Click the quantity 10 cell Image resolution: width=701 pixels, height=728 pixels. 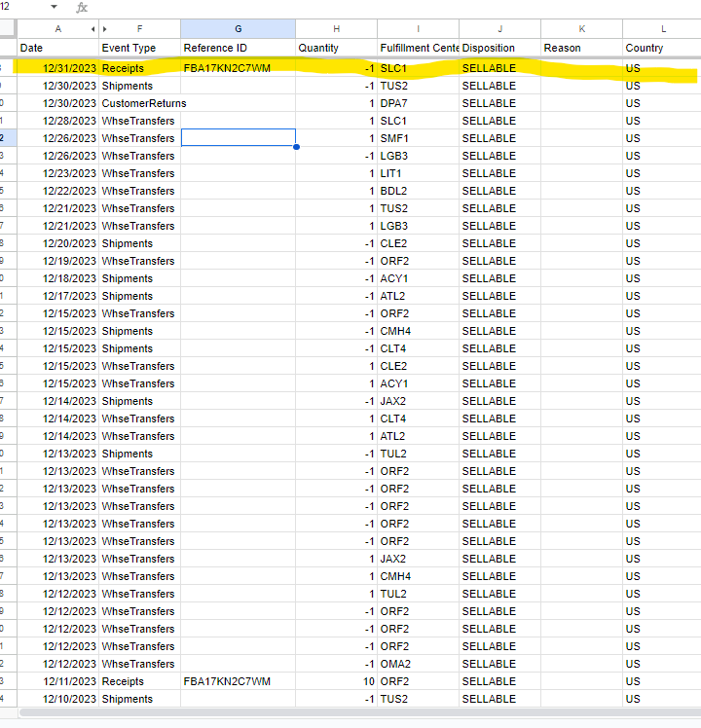pyautogui.click(x=336, y=681)
